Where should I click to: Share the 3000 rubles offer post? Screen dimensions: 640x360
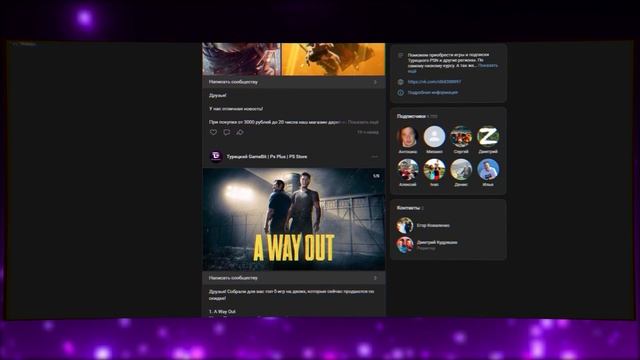(240, 132)
